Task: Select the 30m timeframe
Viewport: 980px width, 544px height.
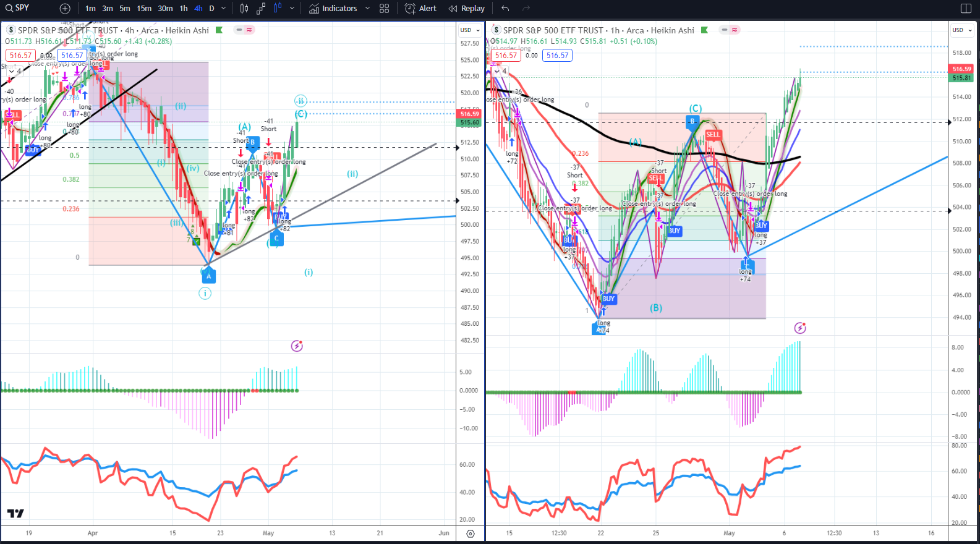Action: (165, 9)
